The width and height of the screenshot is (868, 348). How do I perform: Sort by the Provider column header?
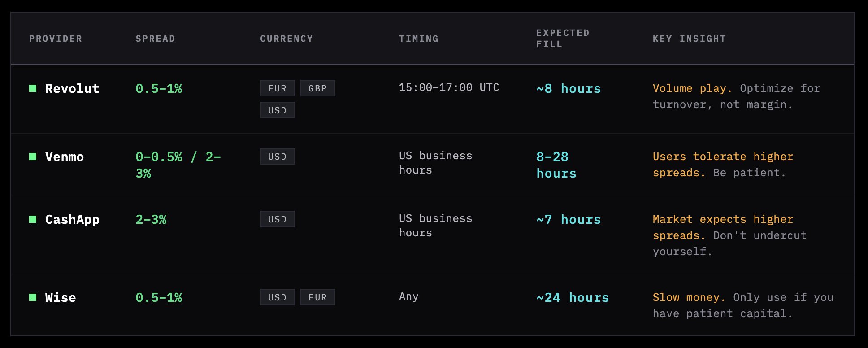point(56,39)
